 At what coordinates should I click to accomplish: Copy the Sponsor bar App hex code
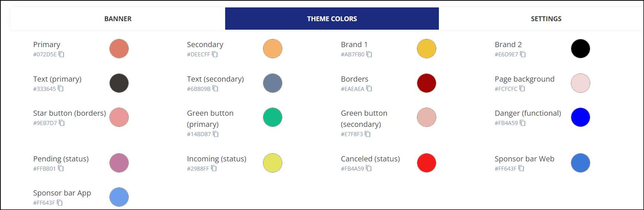tap(60, 203)
